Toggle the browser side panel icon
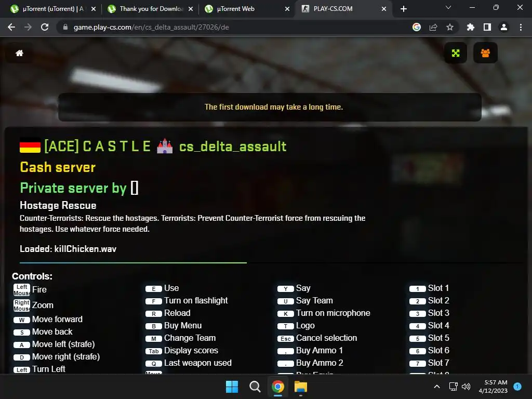Viewport: 532px width, 399px height. click(x=487, y=27)
